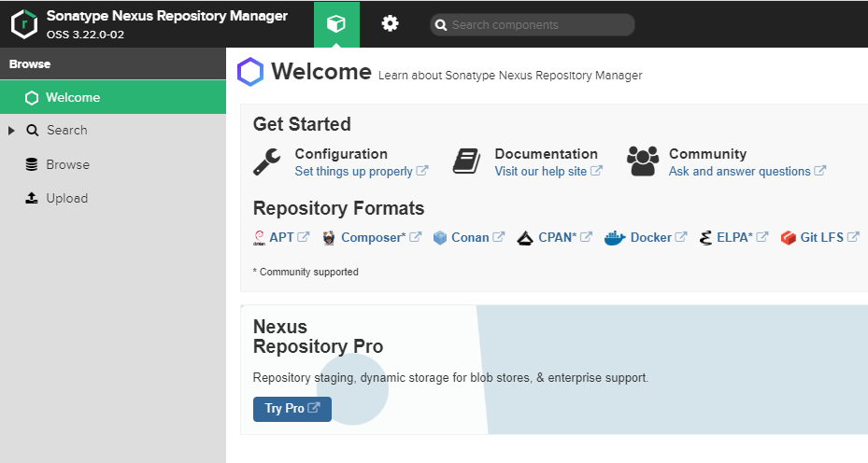Open Search in the sidebar
The height and width of the screenshot is (463, 868).
point(67,130)
